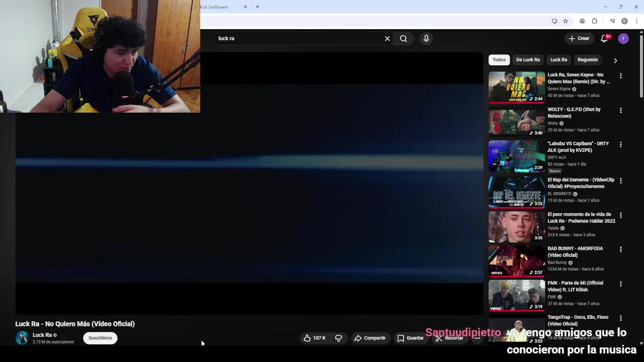Open options for El Rap del Demente

[x=620, y=180]
